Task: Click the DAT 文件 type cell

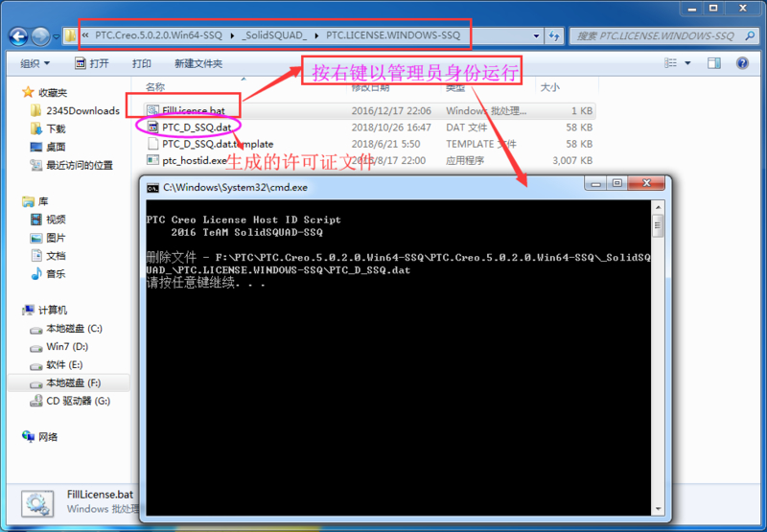Action: click(466, 127)
